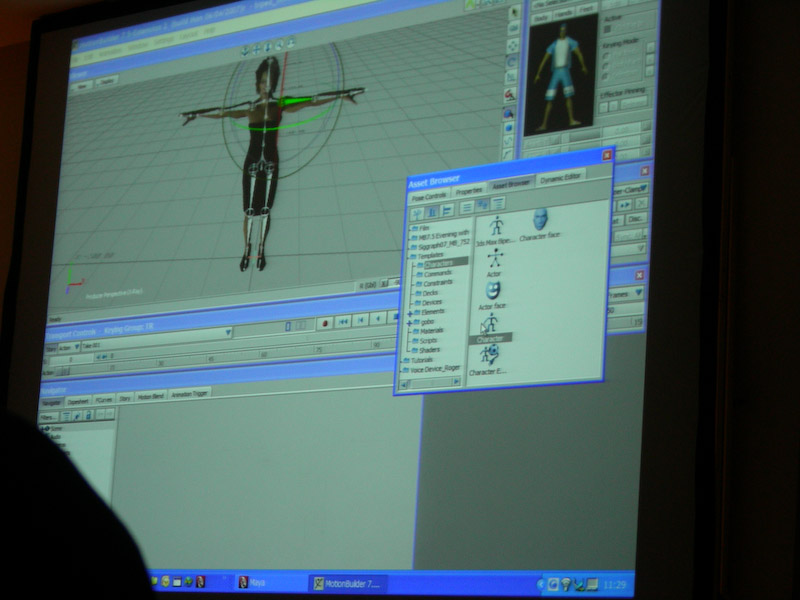
Task: Open the Motion Blend tab
Action: (x=151, y=396)
